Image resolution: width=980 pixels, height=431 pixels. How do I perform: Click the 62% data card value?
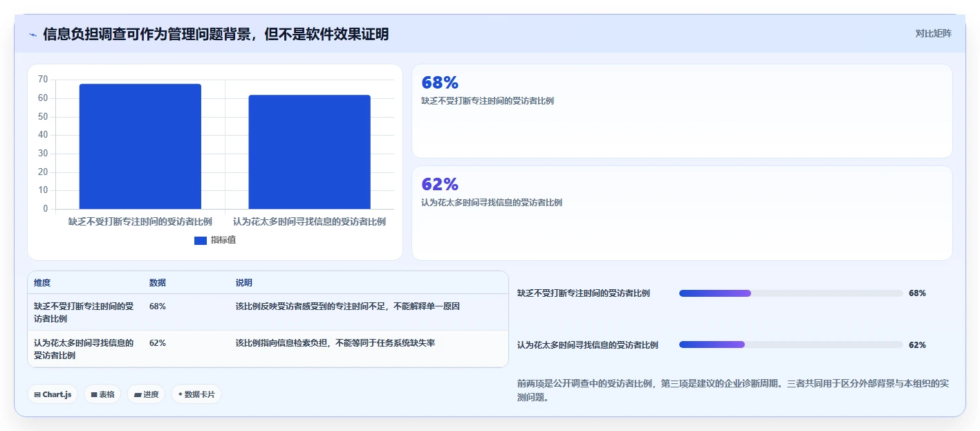coord(440,185)
